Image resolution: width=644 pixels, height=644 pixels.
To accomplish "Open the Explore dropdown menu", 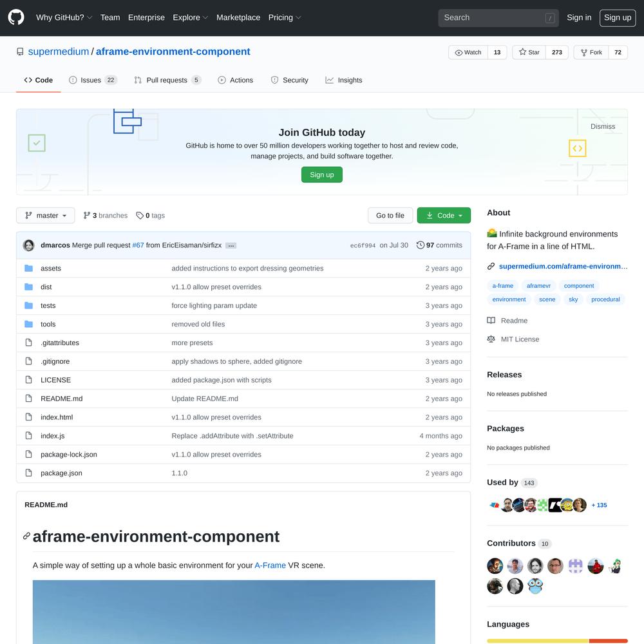I will (190, 17).
